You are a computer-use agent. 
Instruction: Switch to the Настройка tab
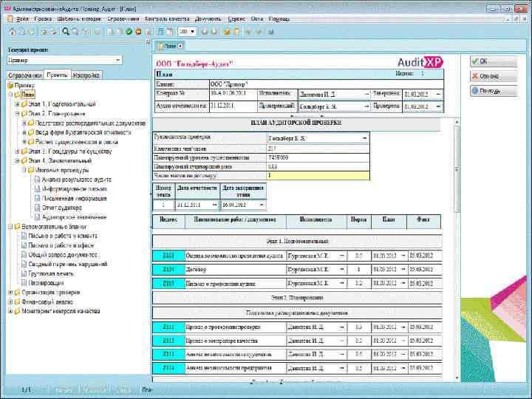click(86, 75)
